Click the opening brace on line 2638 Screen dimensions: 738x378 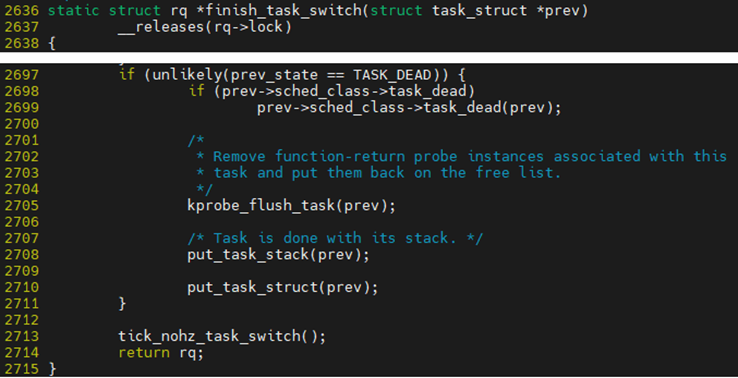[x=52, y=44]
